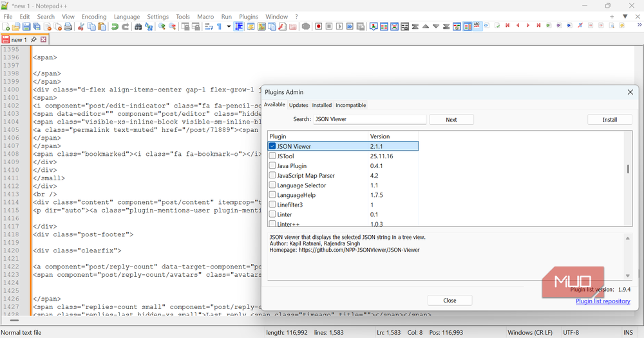Expand hidden toolbar icons chevron
The width and height of the screenshot is (644, 338).
click(x=639, y=26)
